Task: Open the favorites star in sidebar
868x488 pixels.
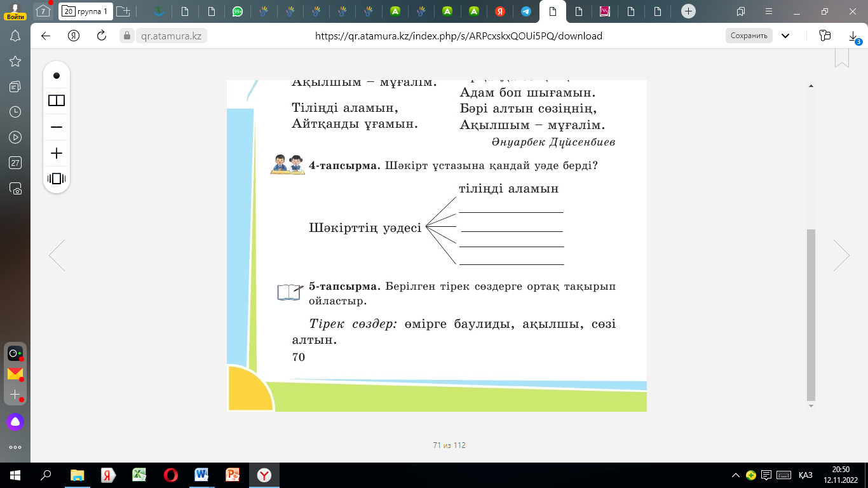Action: pos(15,61)
